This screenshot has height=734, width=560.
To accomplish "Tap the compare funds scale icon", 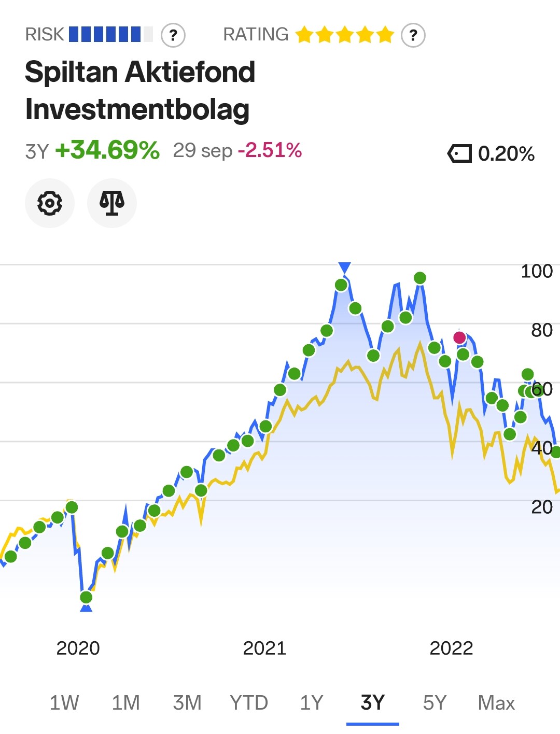I will [x=112, y=203].
